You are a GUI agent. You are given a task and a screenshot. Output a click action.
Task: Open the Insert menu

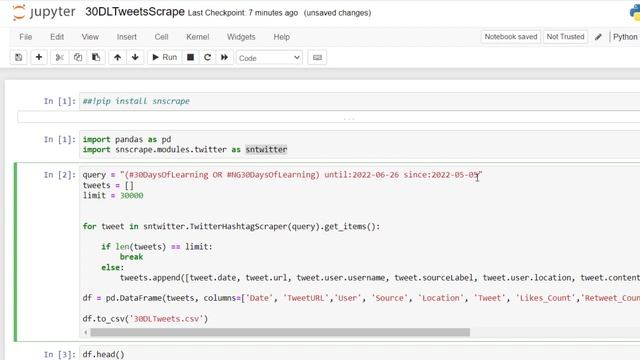(x=127, y=37)
